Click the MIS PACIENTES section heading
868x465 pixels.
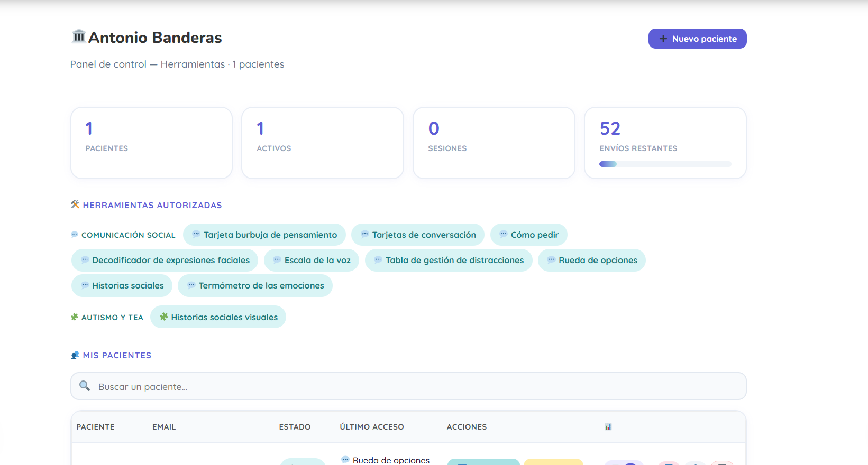(x=117, y=355)
